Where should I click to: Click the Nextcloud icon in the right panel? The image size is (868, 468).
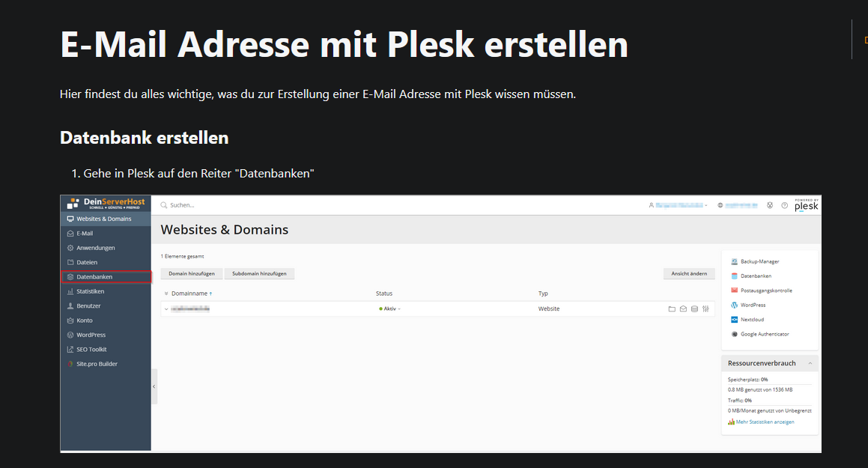[735, 320]
